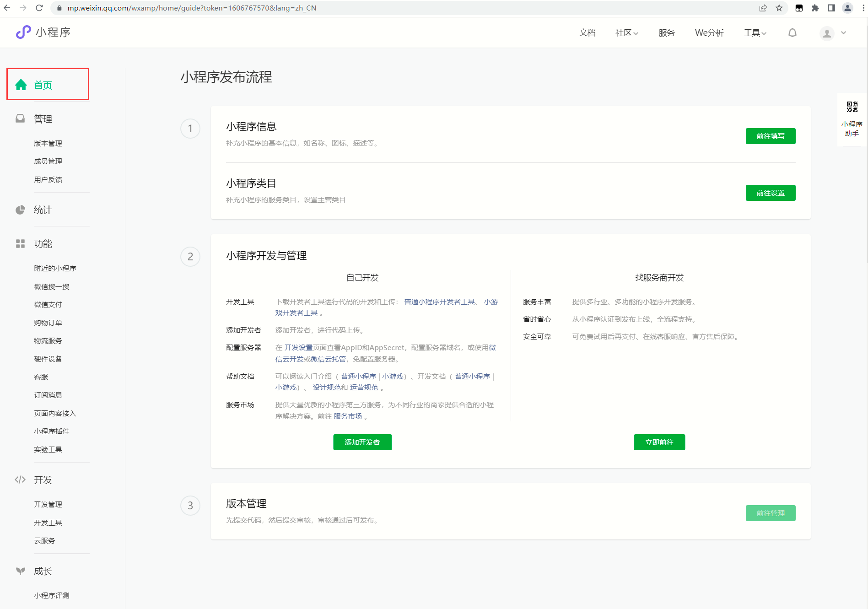Viewport: 868px width, 609px height.
Task: Click the site lock icon in address bar
Action: tap(59, 8)
